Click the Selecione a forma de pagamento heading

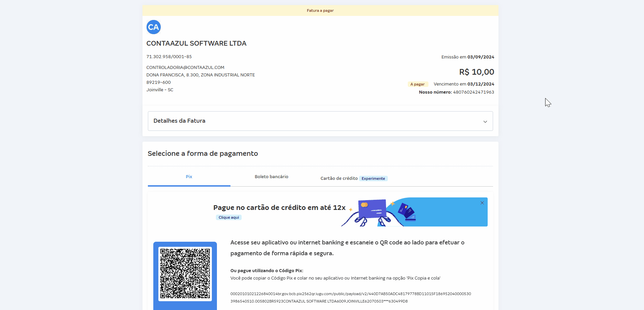point(203,153)
